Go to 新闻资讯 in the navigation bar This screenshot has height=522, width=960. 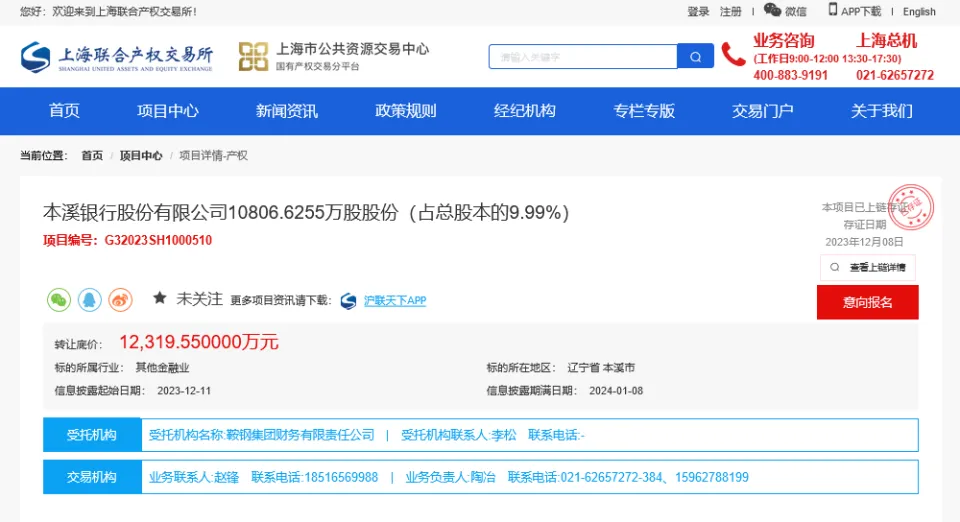point(287,111)
